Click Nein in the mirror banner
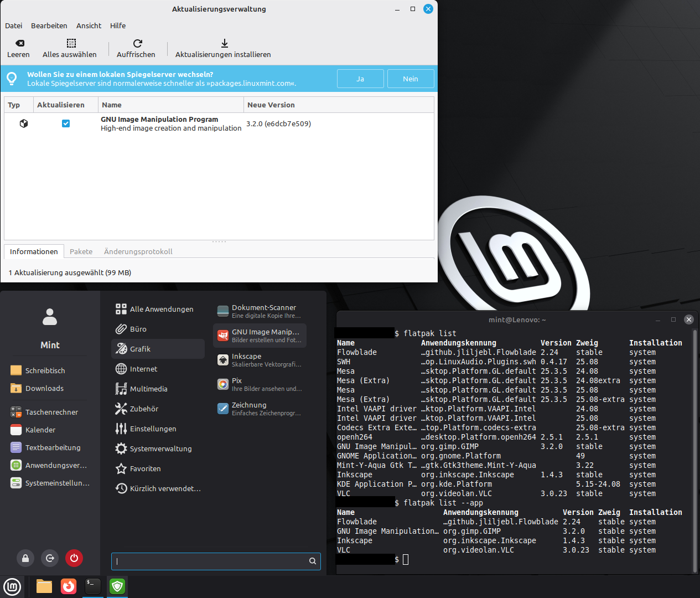This screenshot has height=598, width=700. pyautogui.click(x=411, y=79)
